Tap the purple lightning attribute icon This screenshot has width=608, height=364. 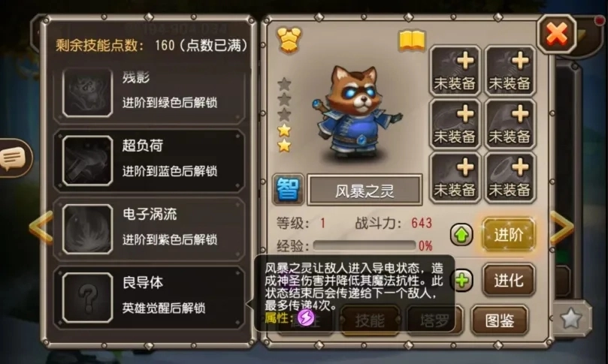click(x=306, y=318)
